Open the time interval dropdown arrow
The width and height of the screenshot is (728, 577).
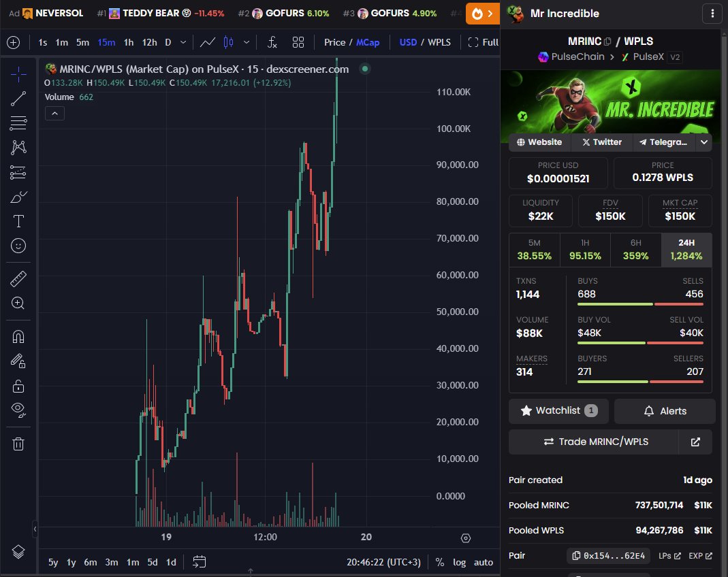[x=183, y=43]
